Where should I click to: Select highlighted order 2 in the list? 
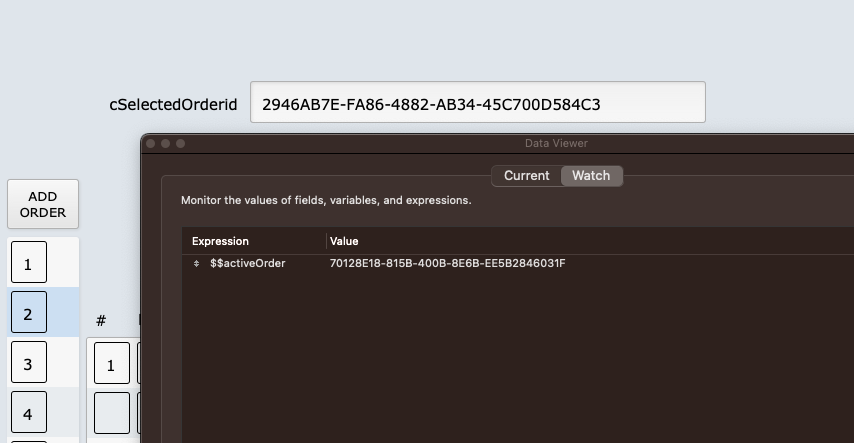tap(29, 313)
